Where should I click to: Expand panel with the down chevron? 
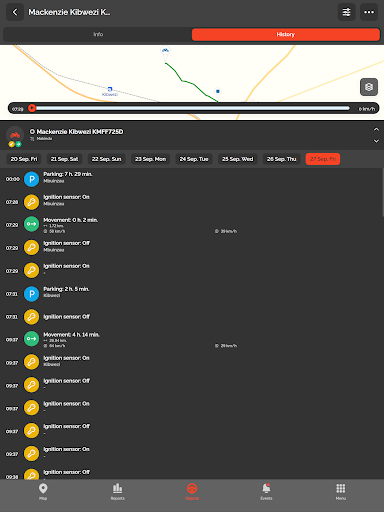[x=376, y=141]
